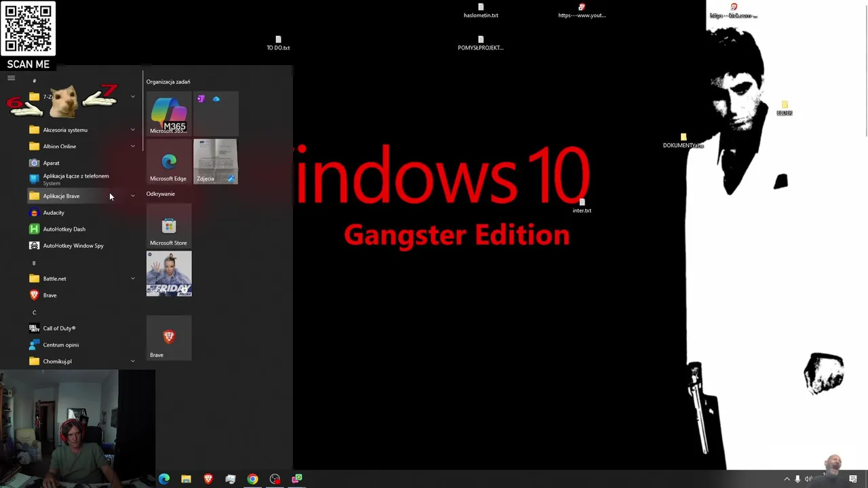The height and width of the screenshot is (488, 868).
Task: Open the Microsoft Store tile
Action: click(x=169, y=226)
